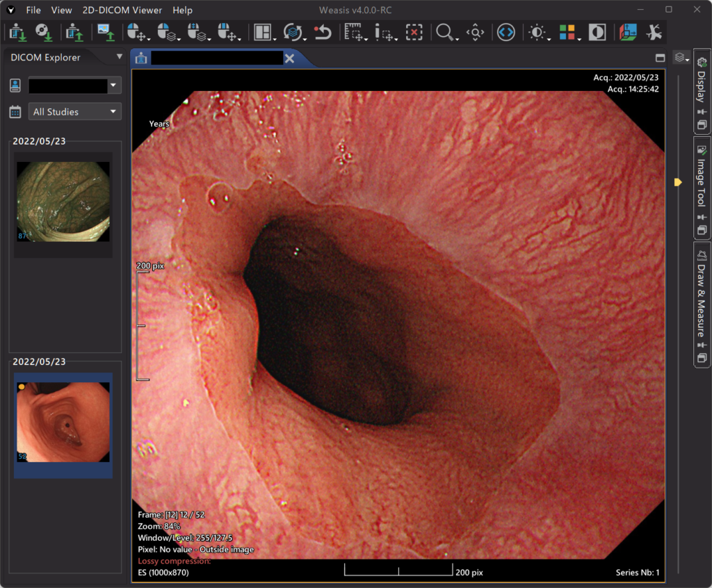This screenshot has height=588, width=712.
Task: Click the window/level preset sun icon
Action: (x=539, y=33)
